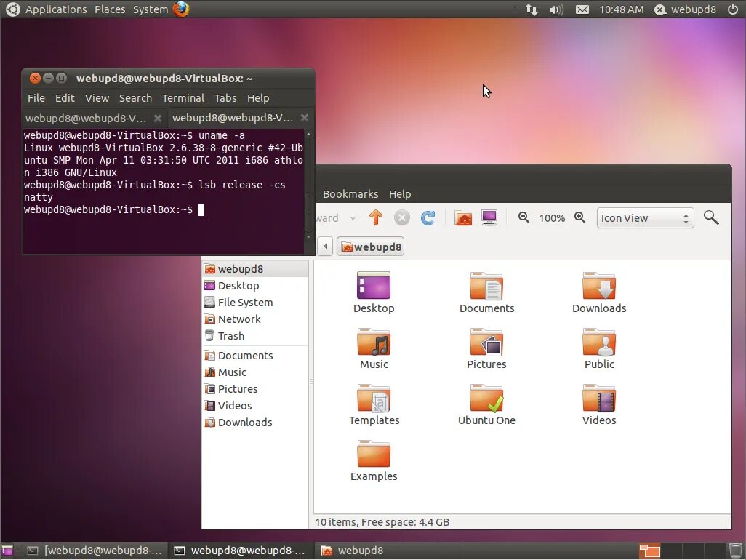Open the Trash from the sidebar
The height and width of the screenshot is (560, 746).
click(230, 335)
